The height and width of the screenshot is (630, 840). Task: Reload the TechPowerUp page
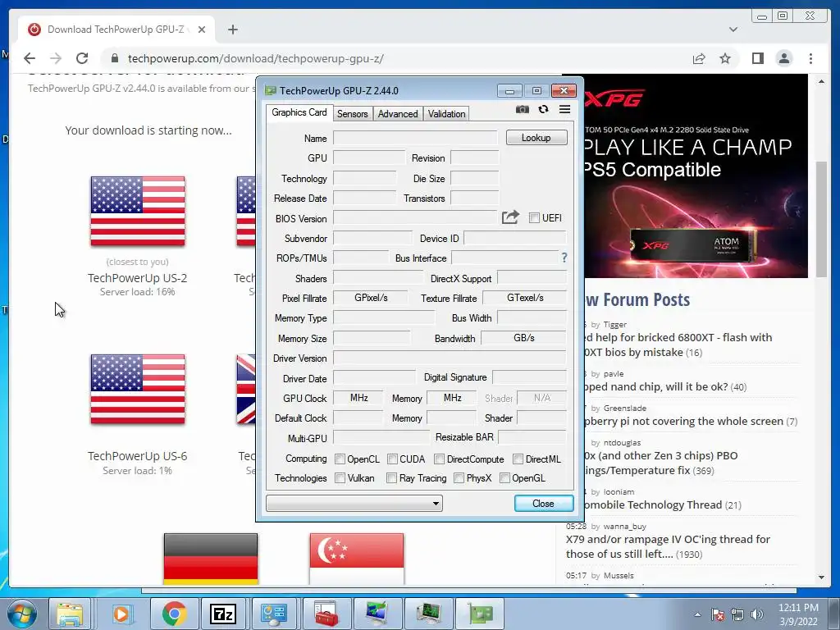coord(82,58)
